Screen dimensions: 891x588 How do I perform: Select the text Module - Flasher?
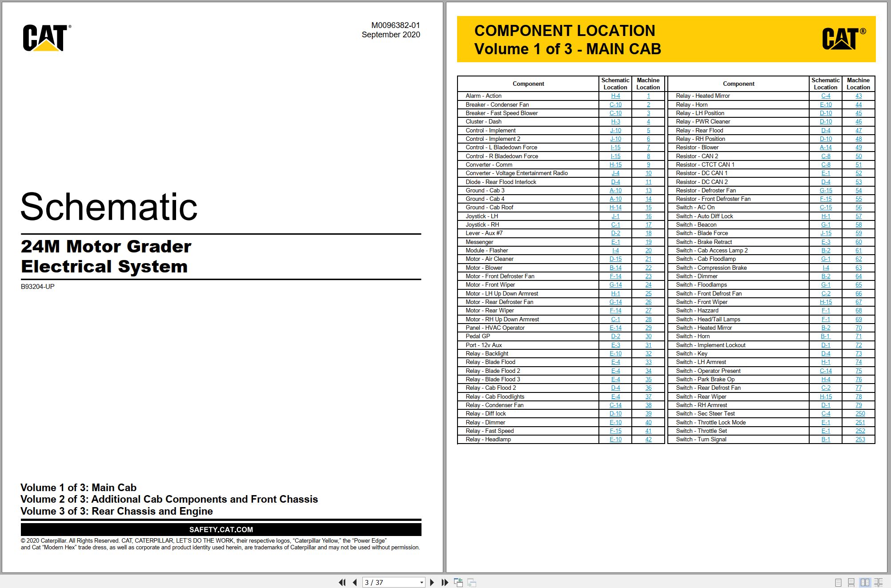point(486,251)
